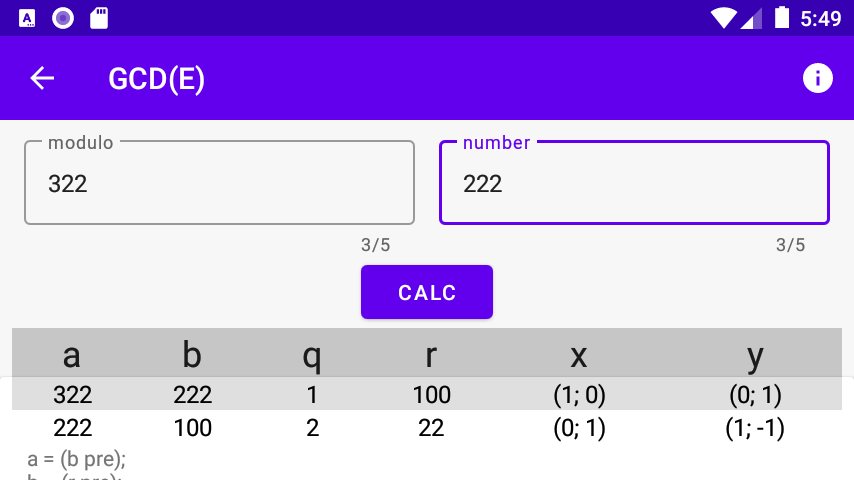Tap the SD card status icon
854x480 pixels.
(99, 19)
